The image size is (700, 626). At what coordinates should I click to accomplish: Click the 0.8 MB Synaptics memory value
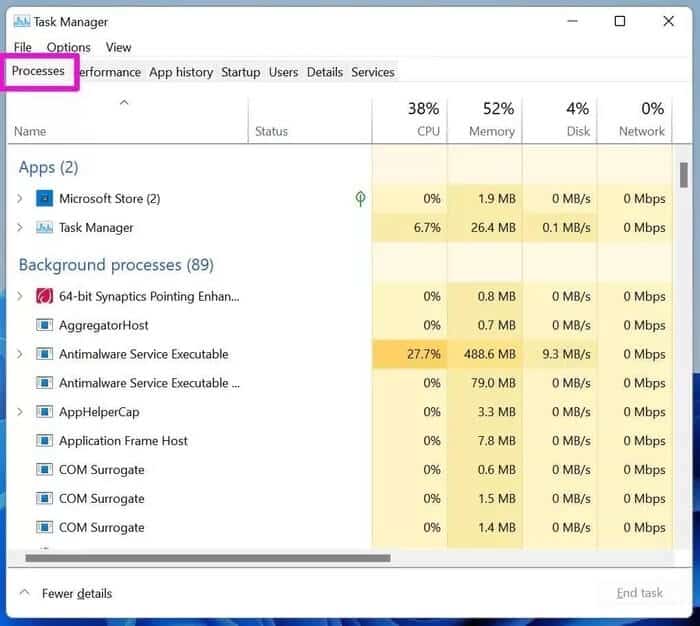point(496,296)
